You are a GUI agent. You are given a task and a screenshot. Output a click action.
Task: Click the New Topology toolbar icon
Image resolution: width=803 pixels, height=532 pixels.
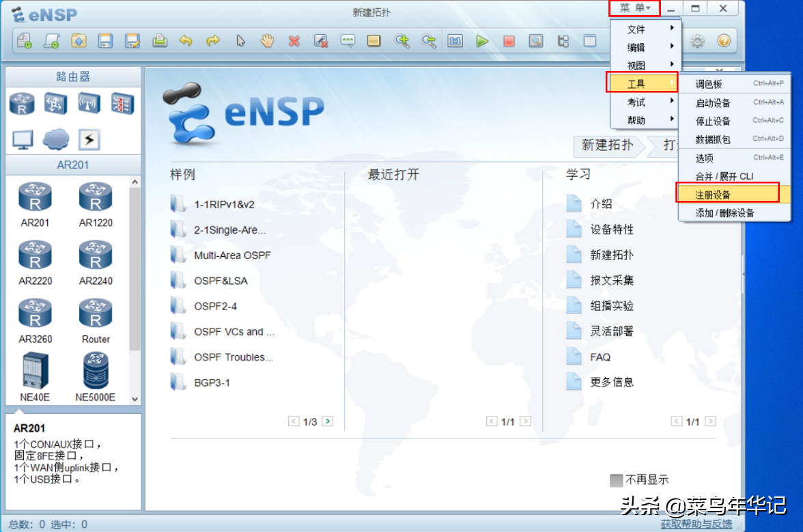coord(25,40)
